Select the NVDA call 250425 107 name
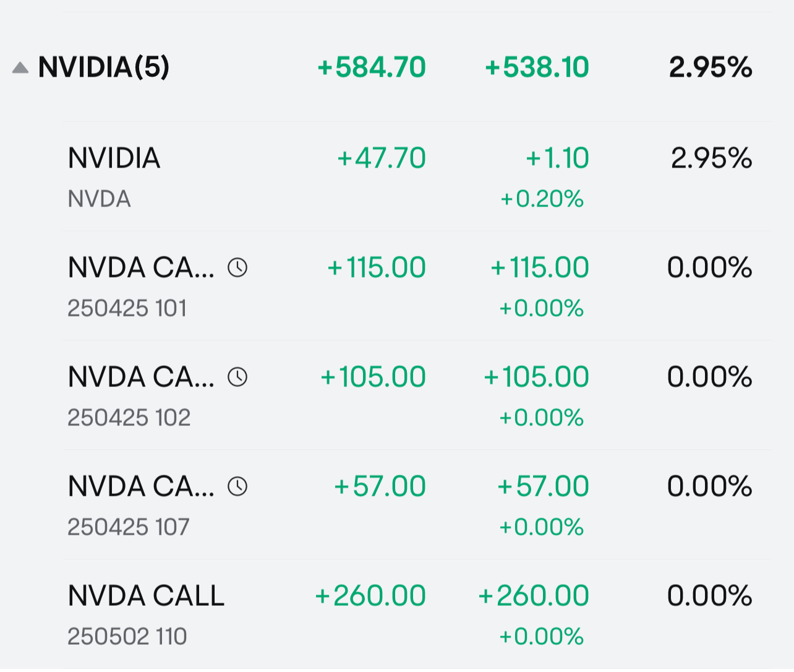 142,487
